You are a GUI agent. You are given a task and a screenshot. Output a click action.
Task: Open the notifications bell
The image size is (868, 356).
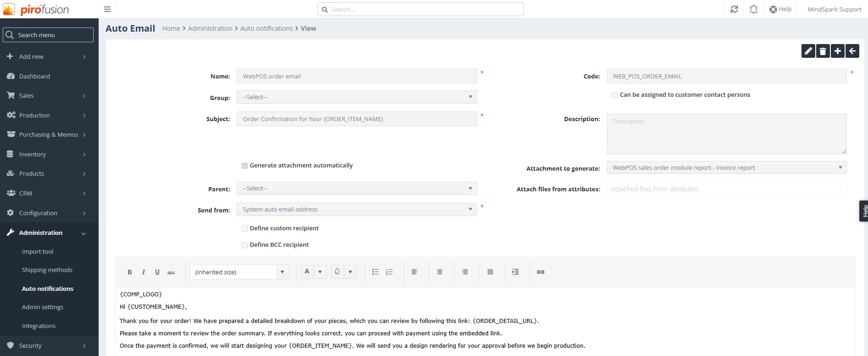pyautogui.click(x=753, y=9)
